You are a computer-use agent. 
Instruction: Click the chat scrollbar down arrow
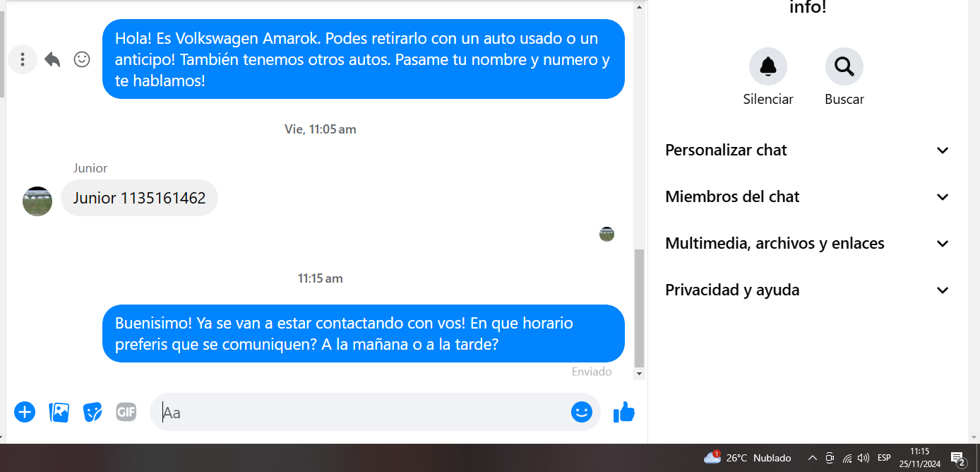pyautogui.click(x=639, y=373)
